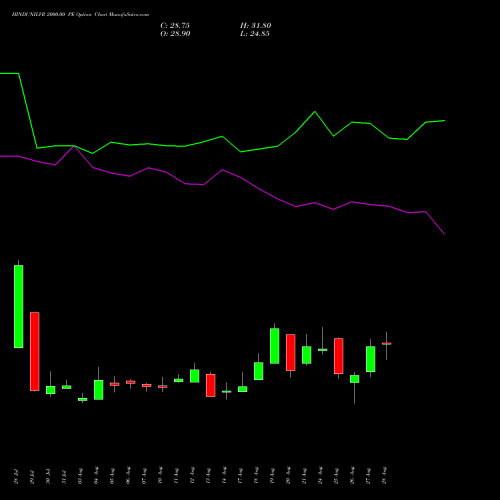Select the 31 Jul date axis label

tap(64, 476)
